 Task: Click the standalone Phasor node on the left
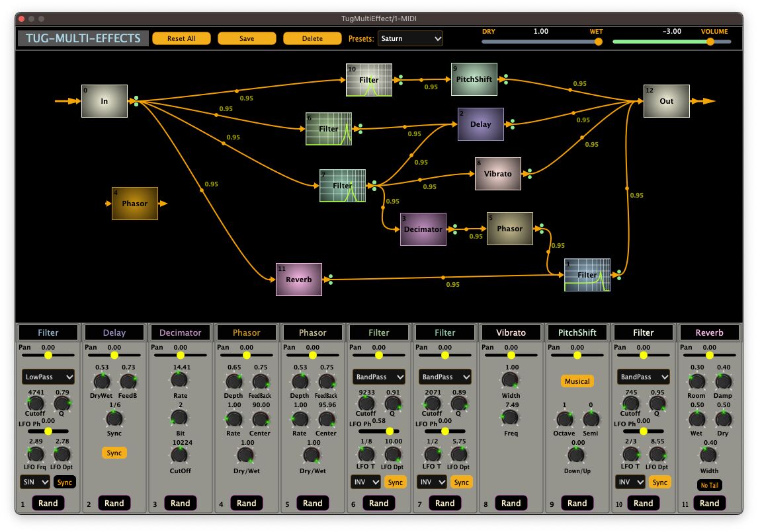(135, 203)
